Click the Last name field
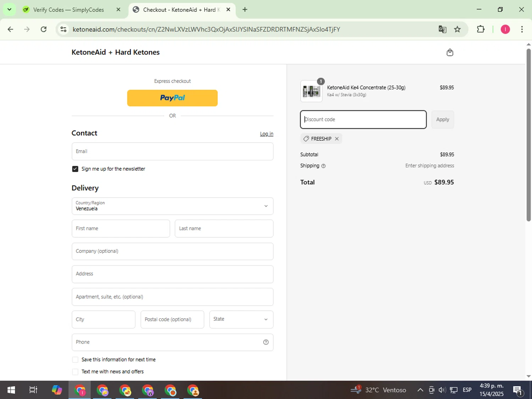This screenshot has width=532, height=399. click(x=224, y=229)
